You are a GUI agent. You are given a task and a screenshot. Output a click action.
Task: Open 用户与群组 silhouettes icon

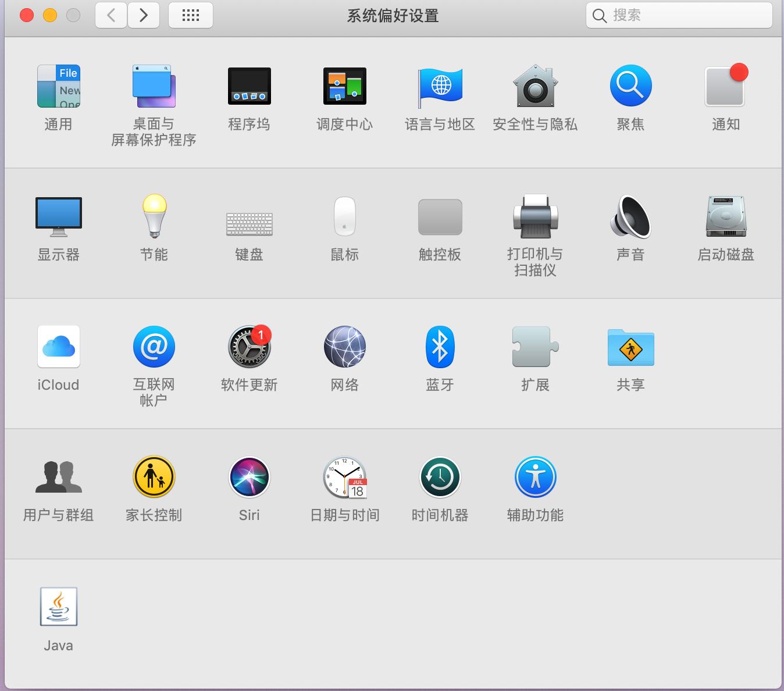[59, 477]
